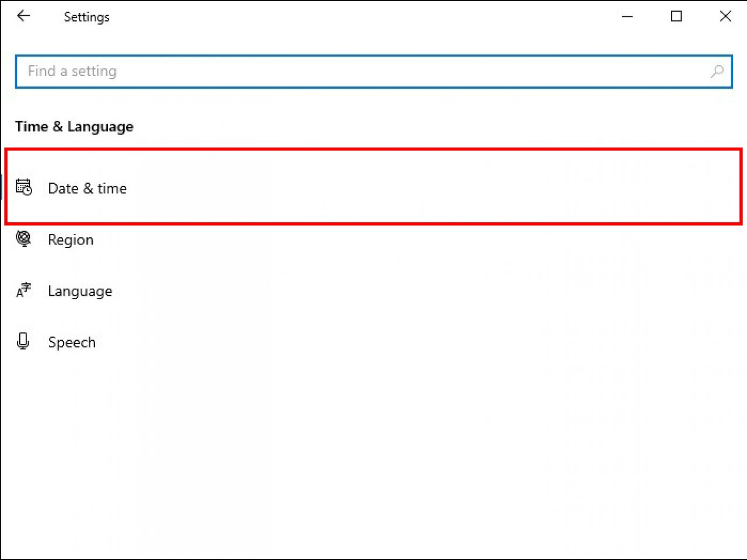Click the Speech microphone icon
Screen dimensions: 747x560
(23, 341)
